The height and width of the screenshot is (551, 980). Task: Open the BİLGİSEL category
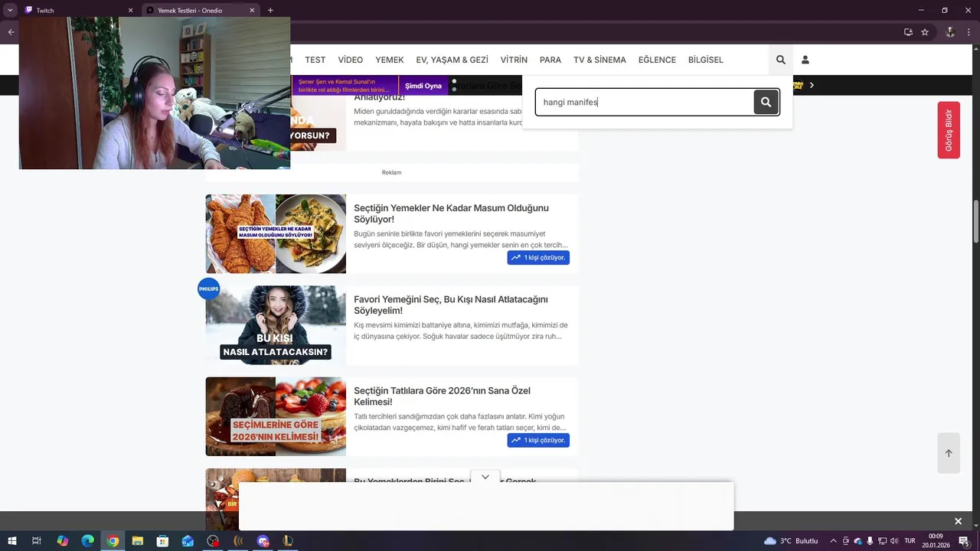pyautogui.click(x=705, y=60)
